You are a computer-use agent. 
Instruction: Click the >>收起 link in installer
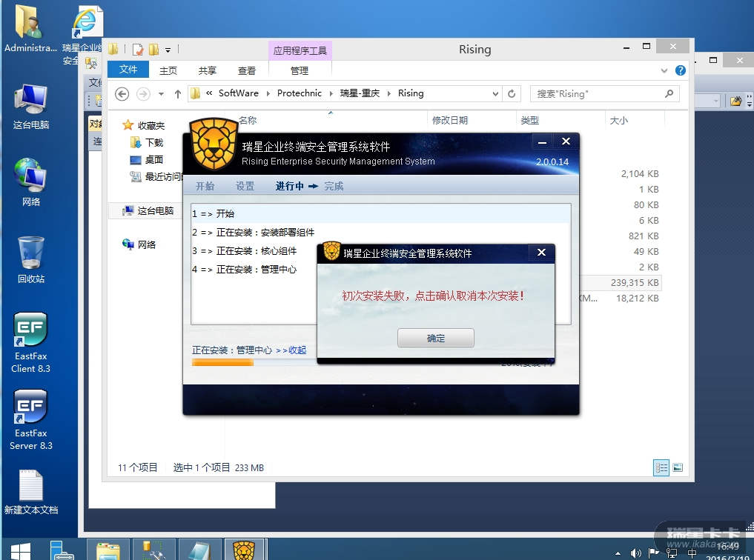[291, 350]
